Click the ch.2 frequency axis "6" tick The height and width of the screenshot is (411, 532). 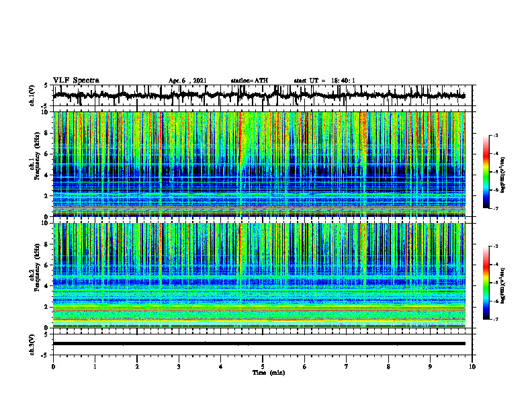[46, 265]
